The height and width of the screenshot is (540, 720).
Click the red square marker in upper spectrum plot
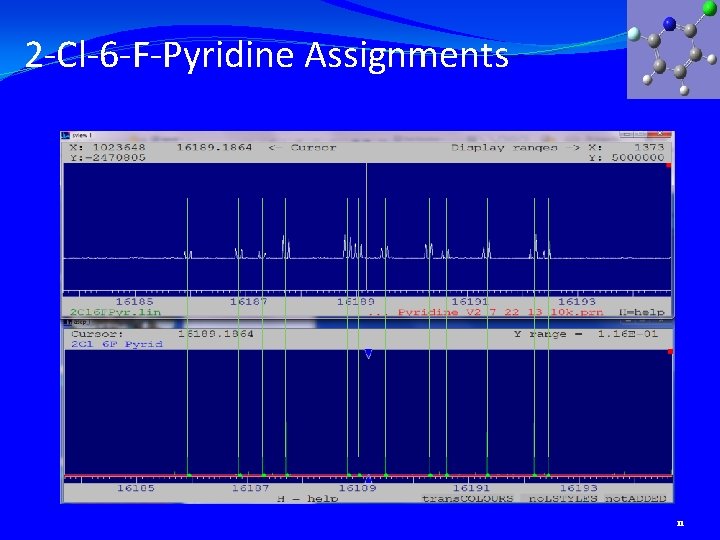point(669,165)
